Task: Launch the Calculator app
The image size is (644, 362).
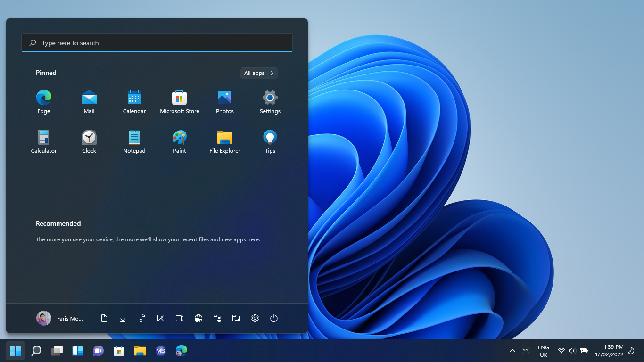Action: point(44,142)
